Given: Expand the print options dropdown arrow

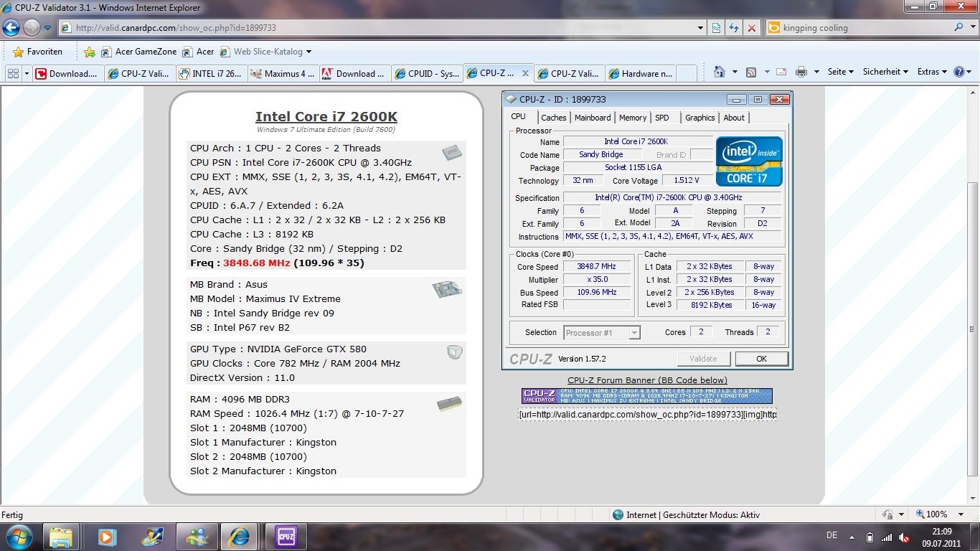Looking at the screenshot, I should click(x=816, y=72).
